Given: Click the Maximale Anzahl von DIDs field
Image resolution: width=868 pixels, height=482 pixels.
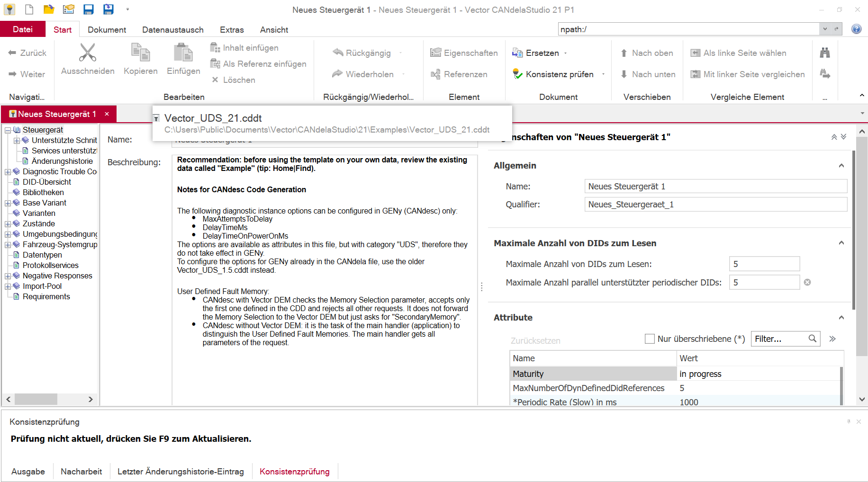Looking at the screenshot, I should [764, 264].
